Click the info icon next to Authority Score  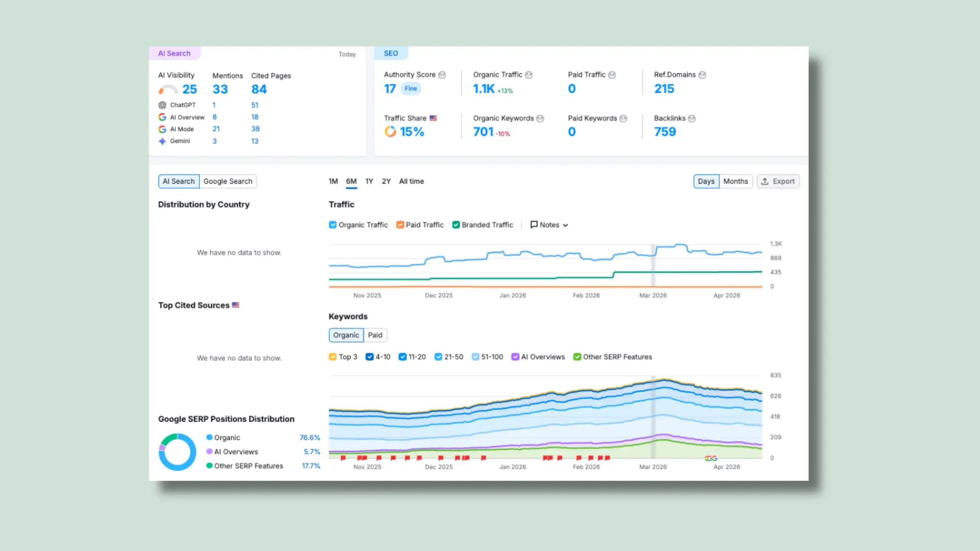(442, 75)
